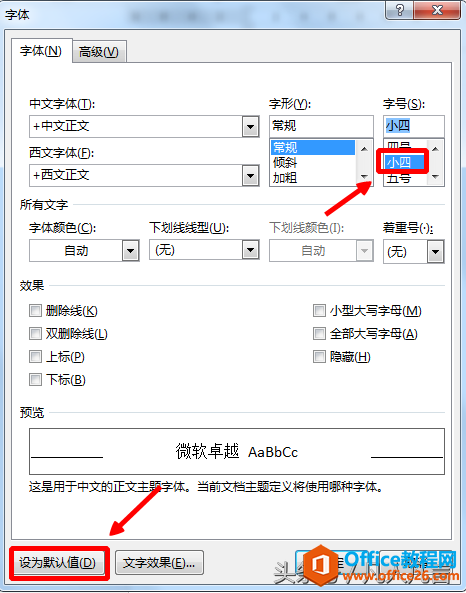This screenshot has width=466, height=593.
Task: Open the 文字效果 button
Action: pos(159,563)
